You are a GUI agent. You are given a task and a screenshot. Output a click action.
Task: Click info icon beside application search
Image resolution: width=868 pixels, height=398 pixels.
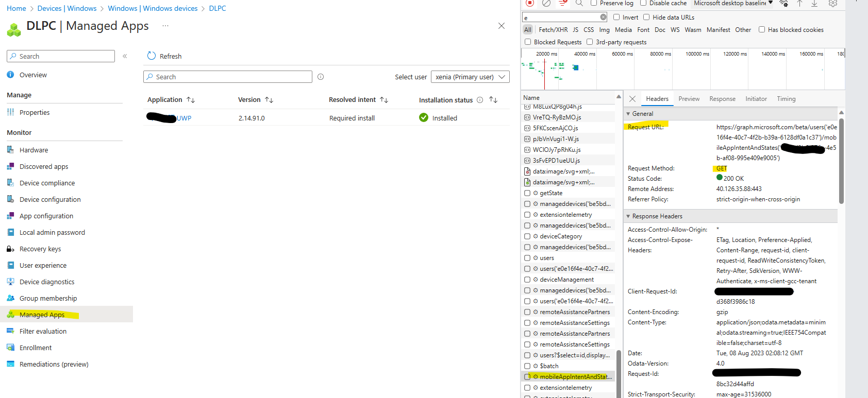321,77
